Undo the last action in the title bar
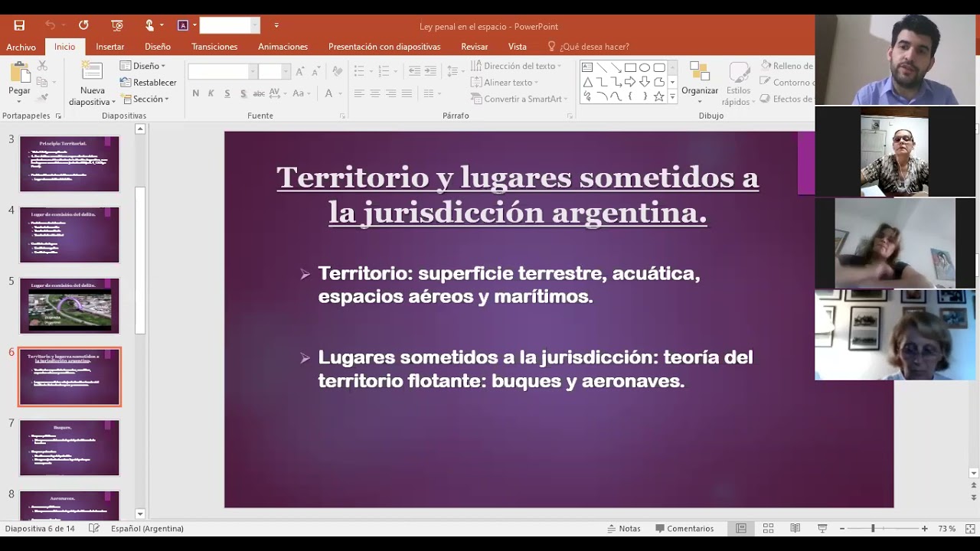The width and height of the screenshot is (980, 551). [51, 25]
